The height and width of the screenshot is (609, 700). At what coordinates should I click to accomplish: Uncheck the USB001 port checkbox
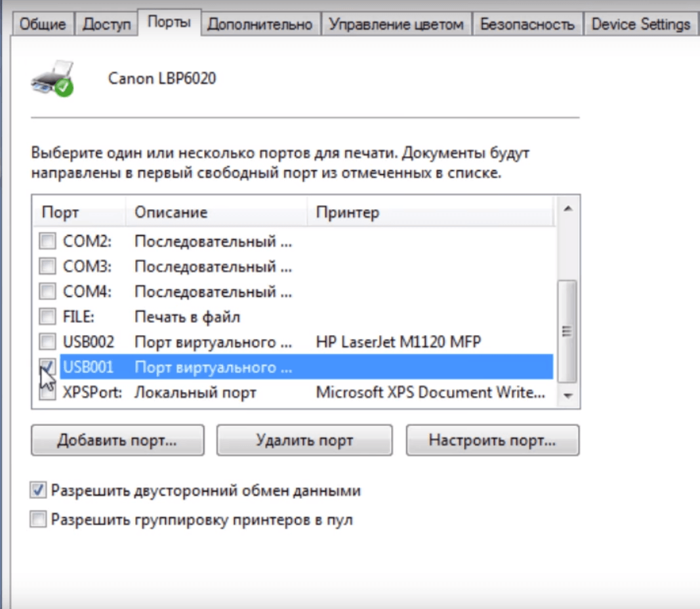(x=47, y=366)
